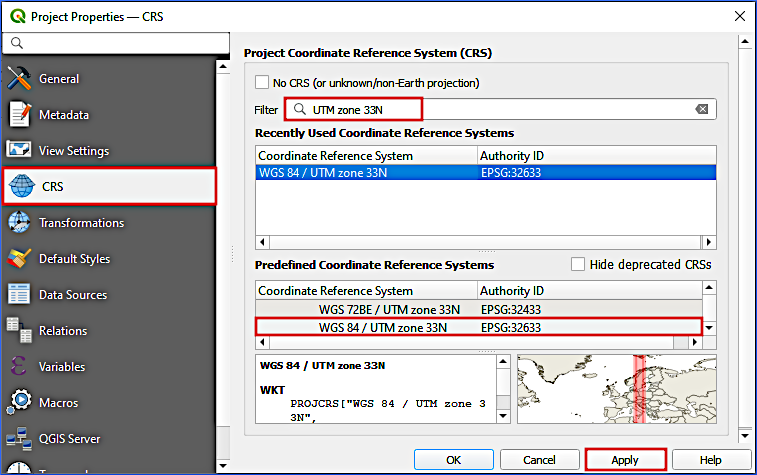Sort predefined list by Coordinate Reference System header
The image size is (757, 475).
(366, 291)
